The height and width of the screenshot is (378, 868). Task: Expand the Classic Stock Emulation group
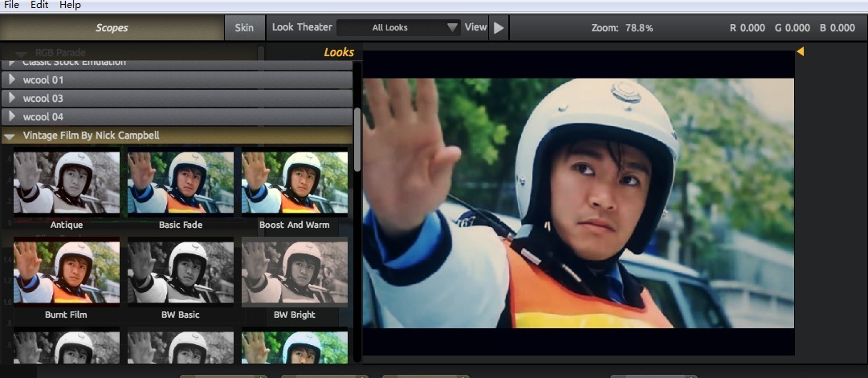(177, 64)
